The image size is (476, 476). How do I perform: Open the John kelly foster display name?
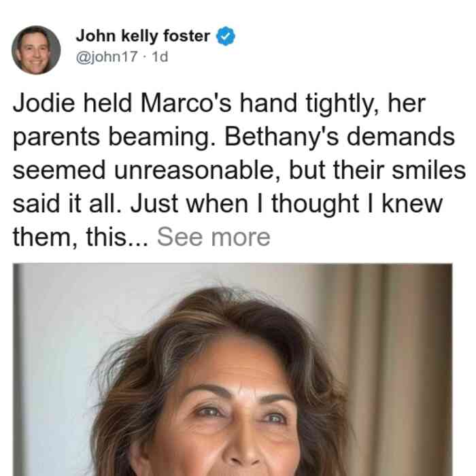tap(143, 36)
